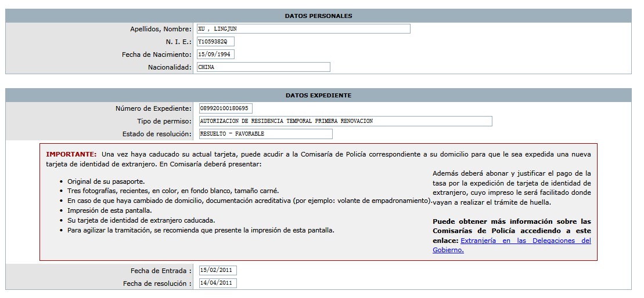Click the DATOS EXPEDIENTE section header

pyautogui.click(x=318, y=95)
